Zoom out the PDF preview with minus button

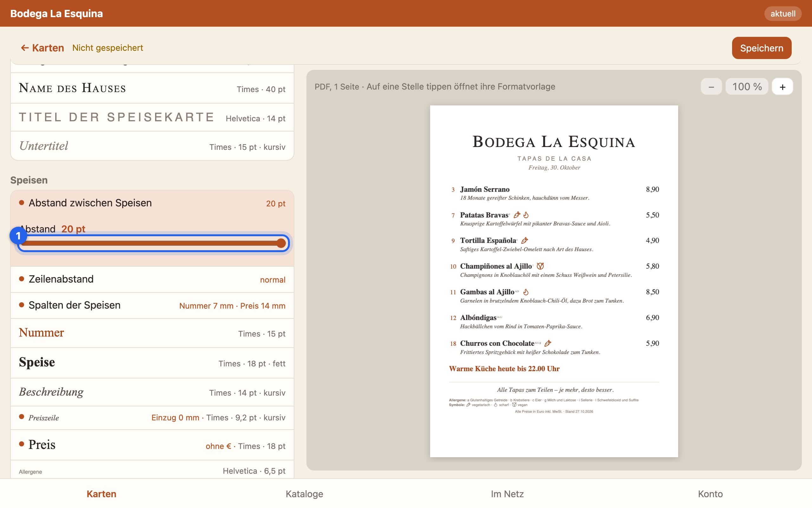711,87
